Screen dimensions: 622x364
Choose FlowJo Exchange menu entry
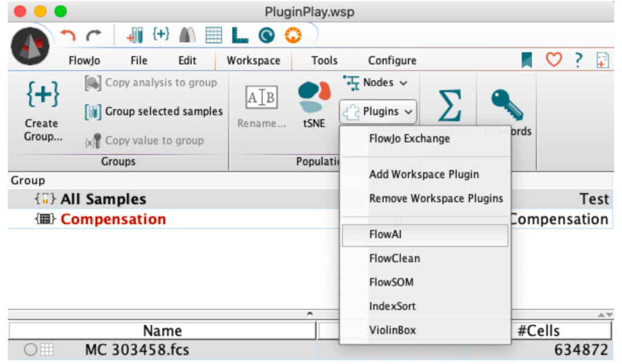point(409,138)
